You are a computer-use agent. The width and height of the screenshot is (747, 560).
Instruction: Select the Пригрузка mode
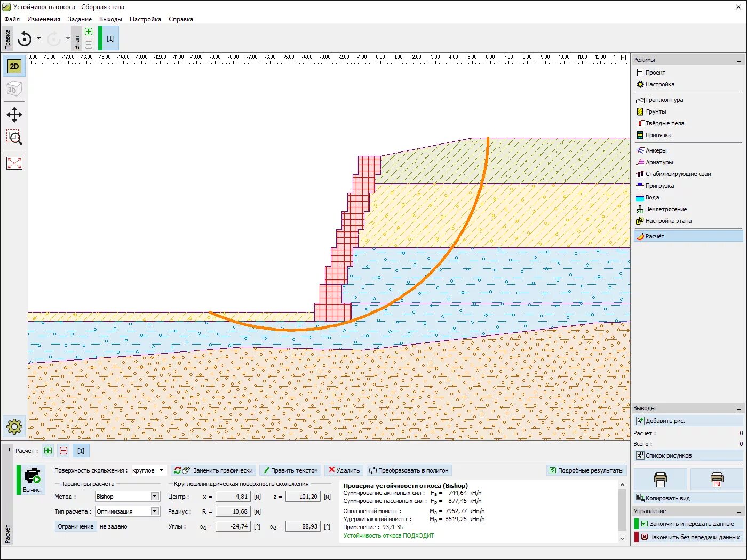[688, 186]
